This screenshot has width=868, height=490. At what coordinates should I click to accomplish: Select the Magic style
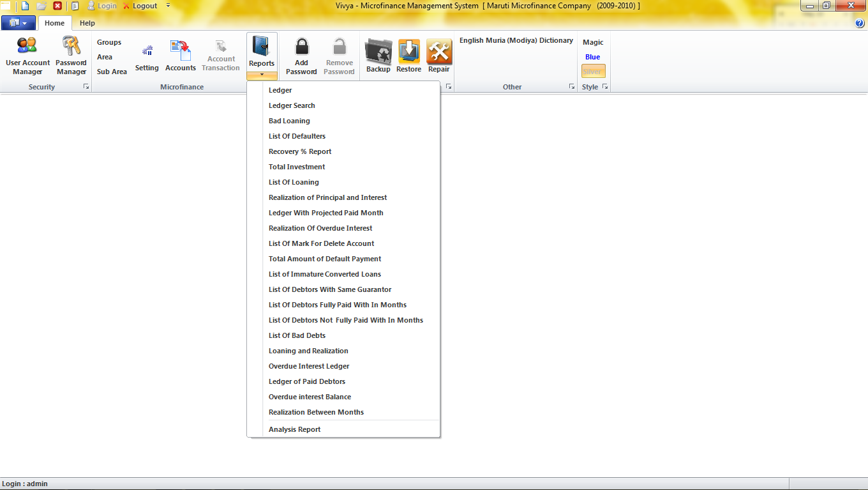[x=592, y=42]
